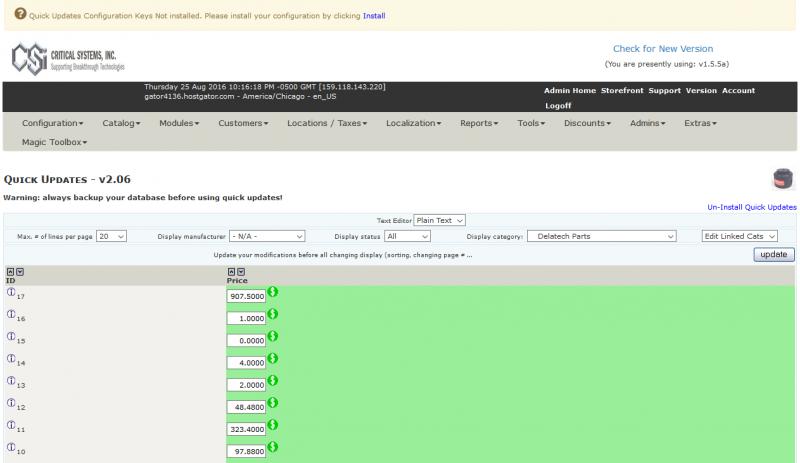The width and height of the screenshot is (800, 463).
Task: Open the Locations / Taxes menu
Action: point(327,123)
